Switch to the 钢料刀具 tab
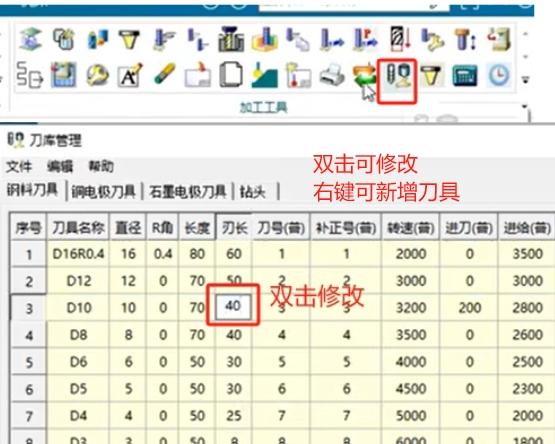 pos(32,190)
